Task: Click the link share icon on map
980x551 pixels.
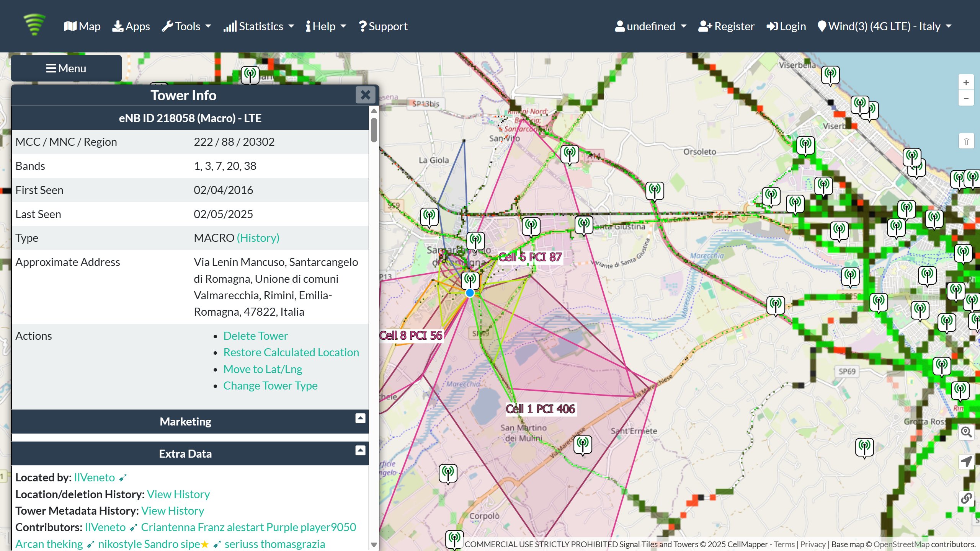Action: (x=966, y=498)
